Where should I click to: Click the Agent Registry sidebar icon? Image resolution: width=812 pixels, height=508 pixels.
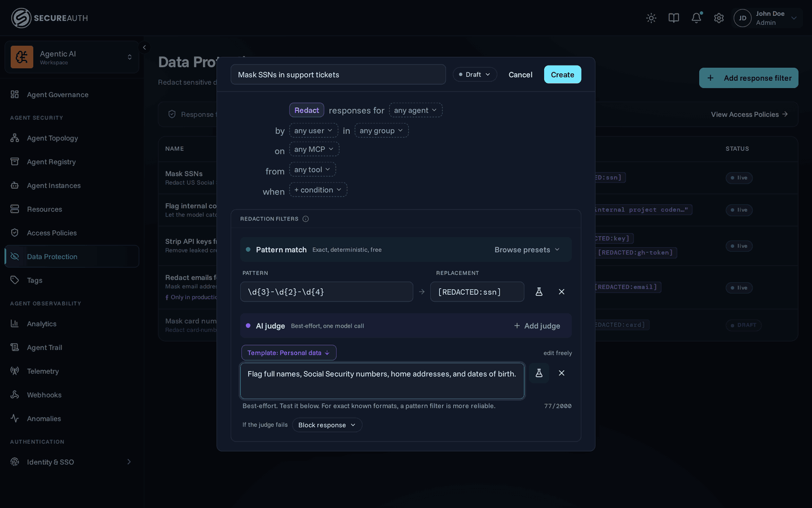15,161
